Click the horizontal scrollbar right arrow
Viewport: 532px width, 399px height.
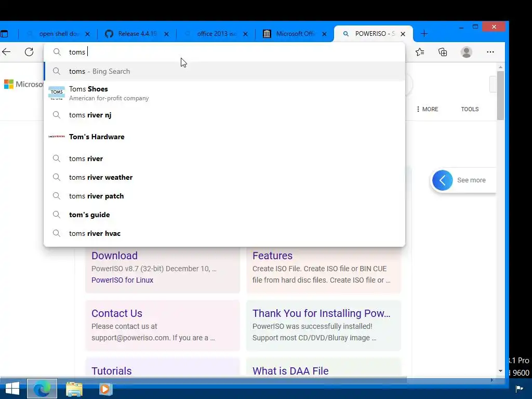(493, 380)
